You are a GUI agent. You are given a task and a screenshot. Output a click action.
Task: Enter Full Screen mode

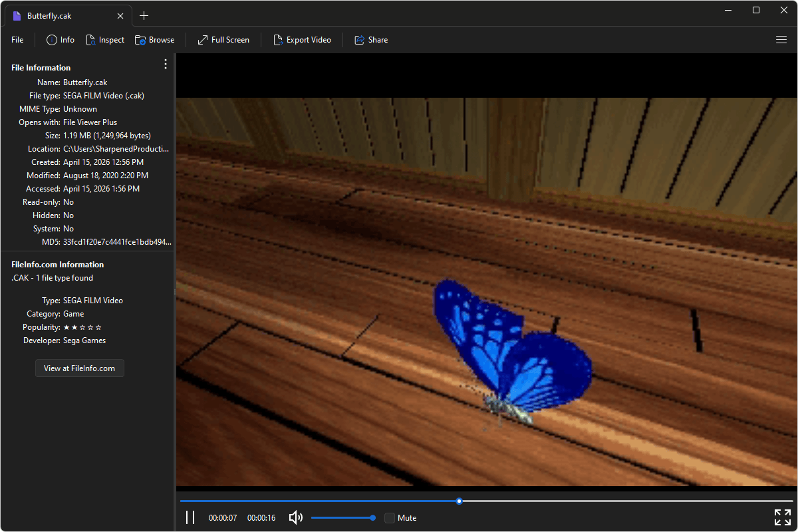223,40
